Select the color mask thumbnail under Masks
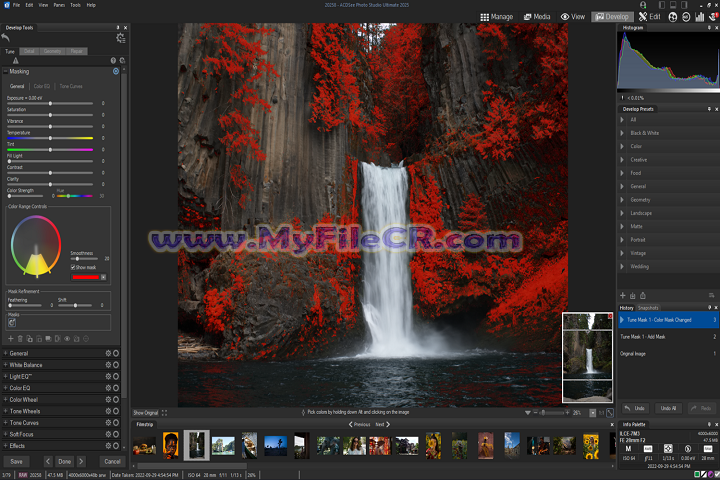 pos(12,322)
